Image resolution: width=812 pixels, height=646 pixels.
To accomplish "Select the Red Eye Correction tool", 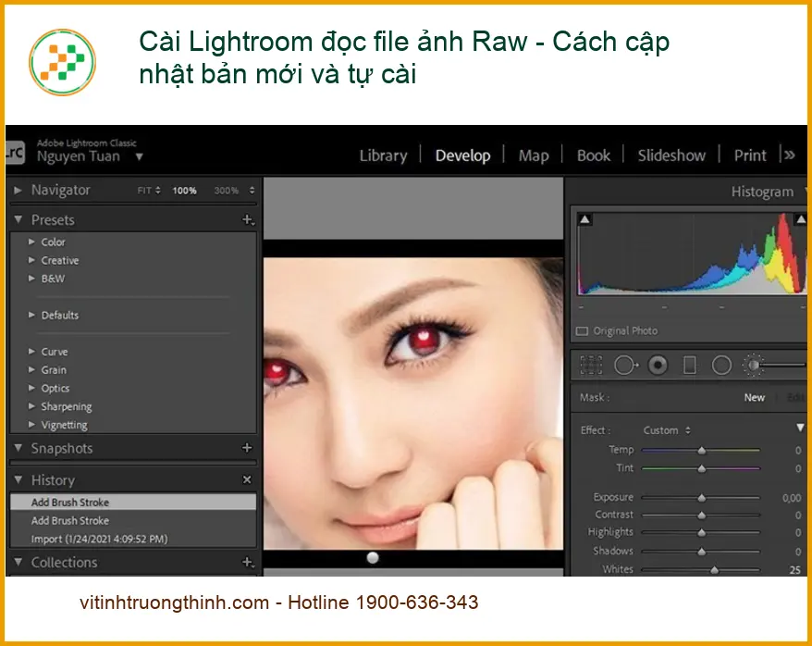I will pyautogui.click(x=658, y=365).
